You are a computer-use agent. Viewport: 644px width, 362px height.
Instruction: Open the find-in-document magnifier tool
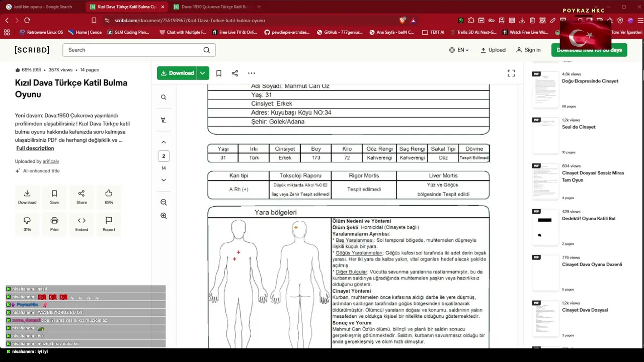[164, 98]
